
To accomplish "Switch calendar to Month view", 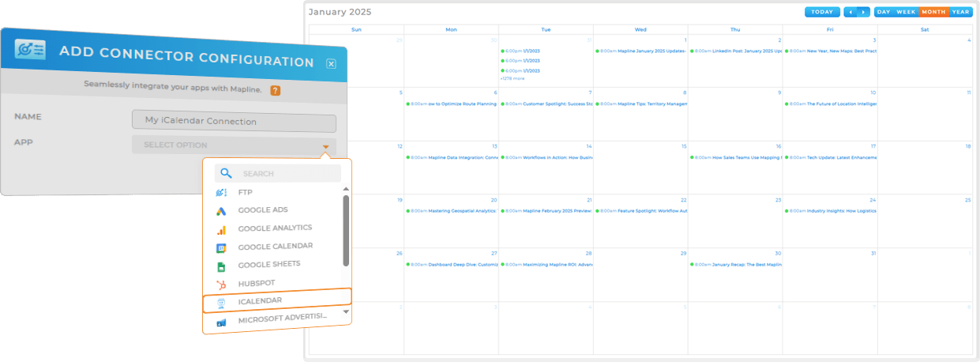I will click(933, 12).
